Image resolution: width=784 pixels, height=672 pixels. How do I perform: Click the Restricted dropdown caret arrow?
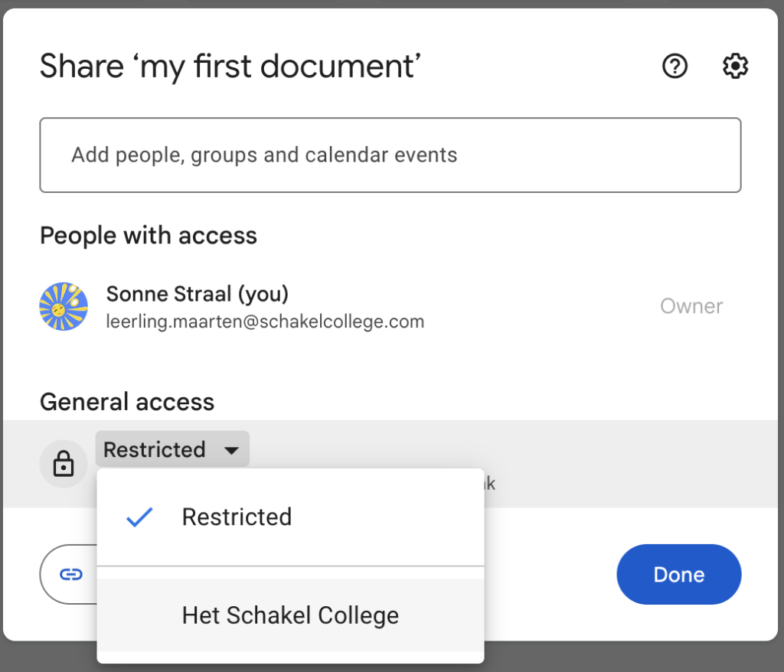coord(231,450)
